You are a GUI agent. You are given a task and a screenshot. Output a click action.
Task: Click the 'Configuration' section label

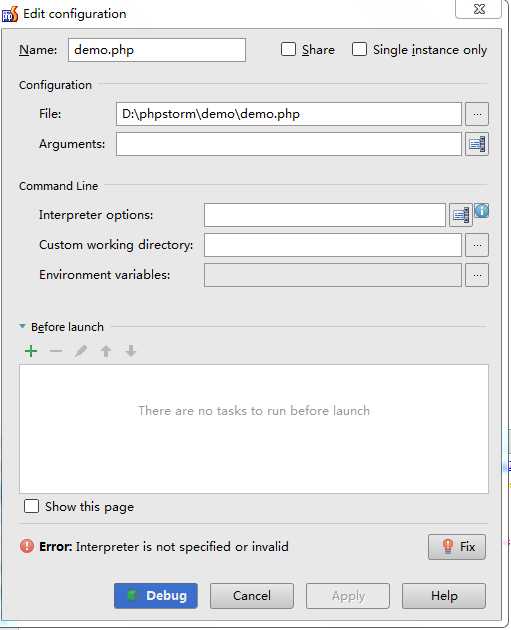point(55,85)
